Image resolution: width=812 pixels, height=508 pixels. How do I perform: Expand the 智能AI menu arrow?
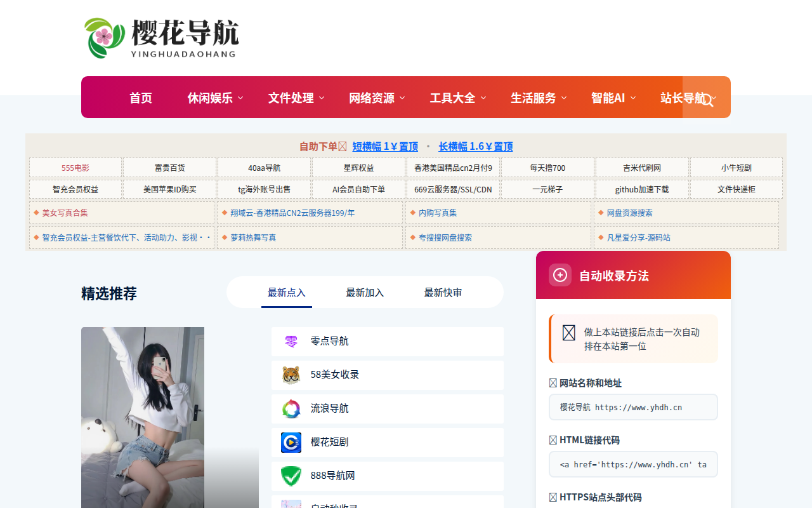click(x=633, y=98)
